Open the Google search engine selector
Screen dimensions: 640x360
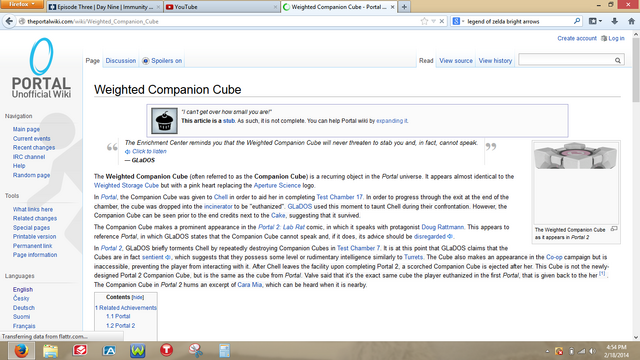click(x=458, y=21)
